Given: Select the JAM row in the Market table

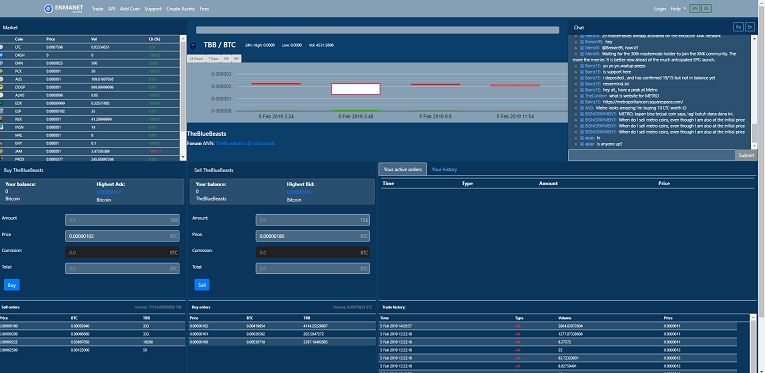Looking at the screenshot, I should pos(90,151).
